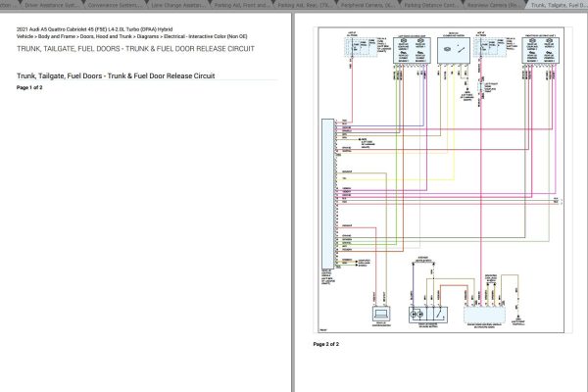
Task: Click the laptop diagnostic connector symbol in diagram
Action: pos(381,314)
